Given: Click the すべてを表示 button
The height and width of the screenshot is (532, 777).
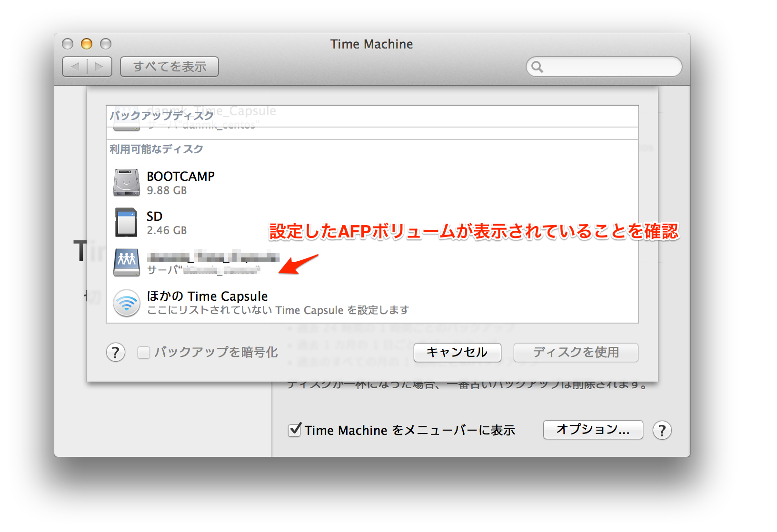Looking at the screenshot, I should (169, 67).
